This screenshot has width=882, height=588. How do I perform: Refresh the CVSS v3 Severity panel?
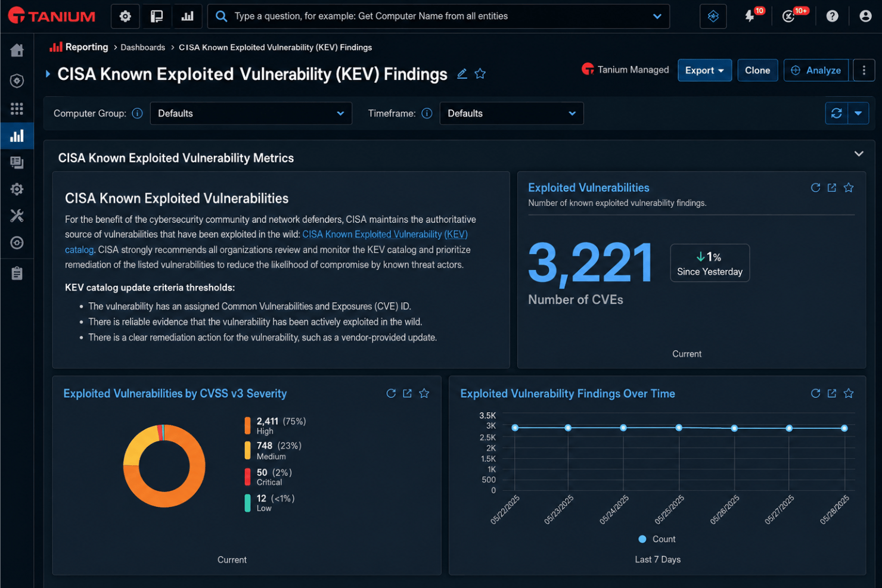point(391,393)
